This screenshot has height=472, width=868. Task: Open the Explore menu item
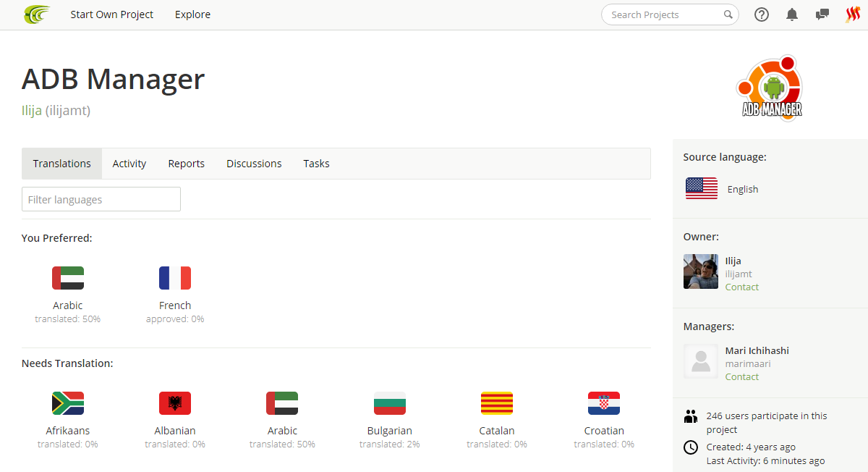[192, 14]
